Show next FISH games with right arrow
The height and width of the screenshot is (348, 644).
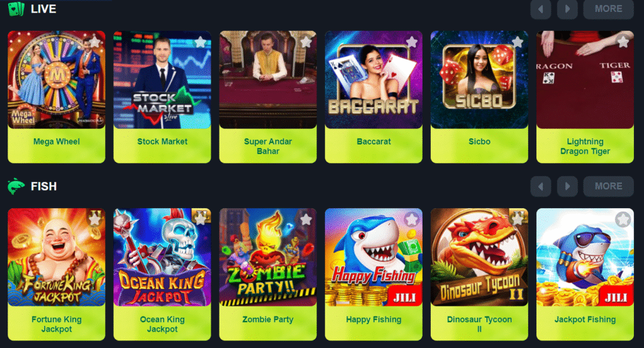567,186
